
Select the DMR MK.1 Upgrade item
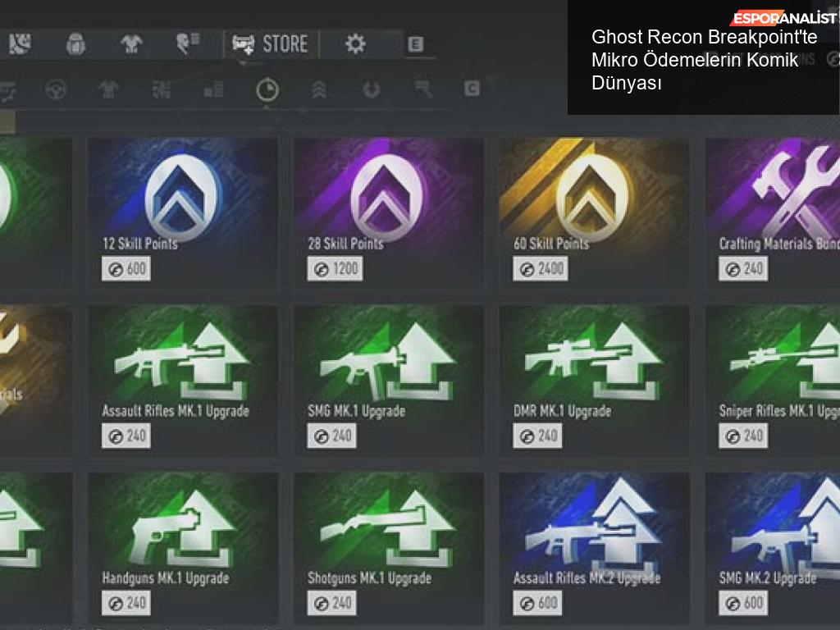pyautogui.click(x=594, y=381)
